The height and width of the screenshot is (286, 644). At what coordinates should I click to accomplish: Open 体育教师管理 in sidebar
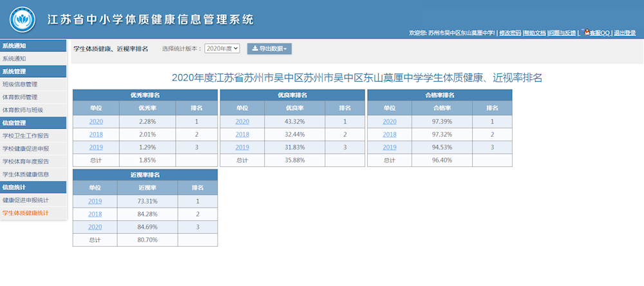[33, 97]
